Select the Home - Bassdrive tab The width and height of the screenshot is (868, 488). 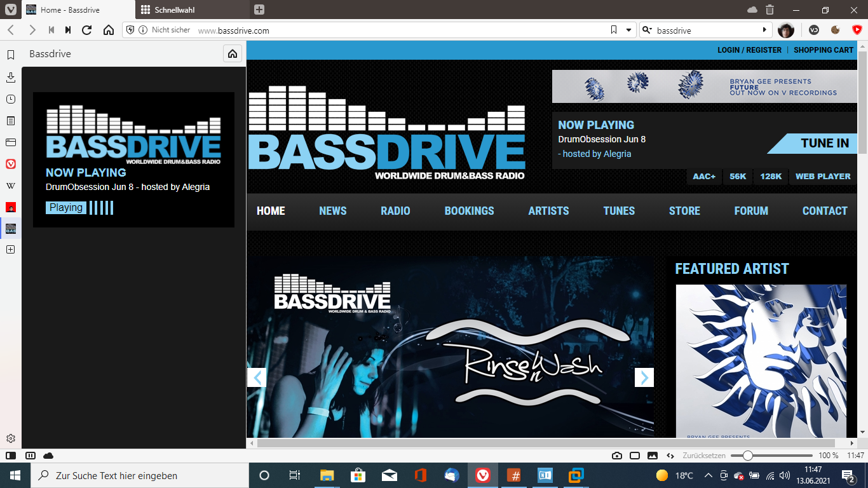click(x=79, y=10)
